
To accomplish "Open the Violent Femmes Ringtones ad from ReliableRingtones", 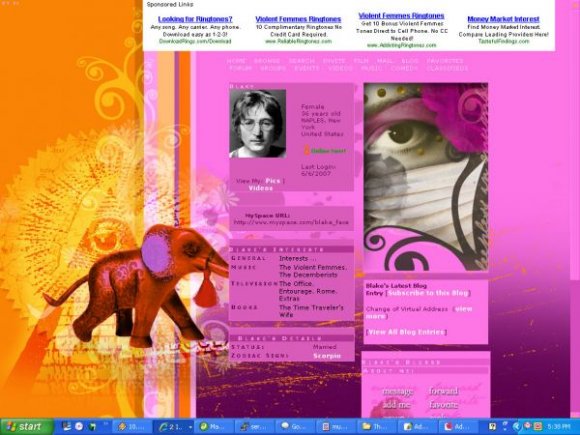I will (298, 19).
